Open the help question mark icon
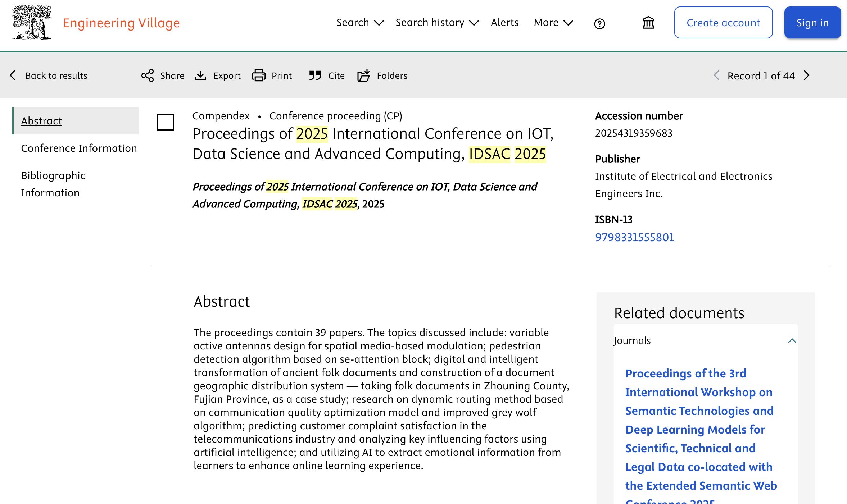847x504 pixels. click(599, 24)
